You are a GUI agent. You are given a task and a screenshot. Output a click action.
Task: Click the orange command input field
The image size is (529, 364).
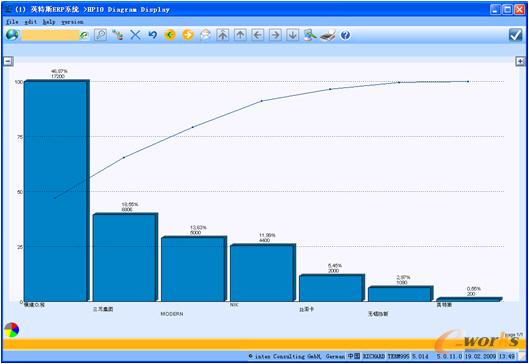click(x=51, y=35)
